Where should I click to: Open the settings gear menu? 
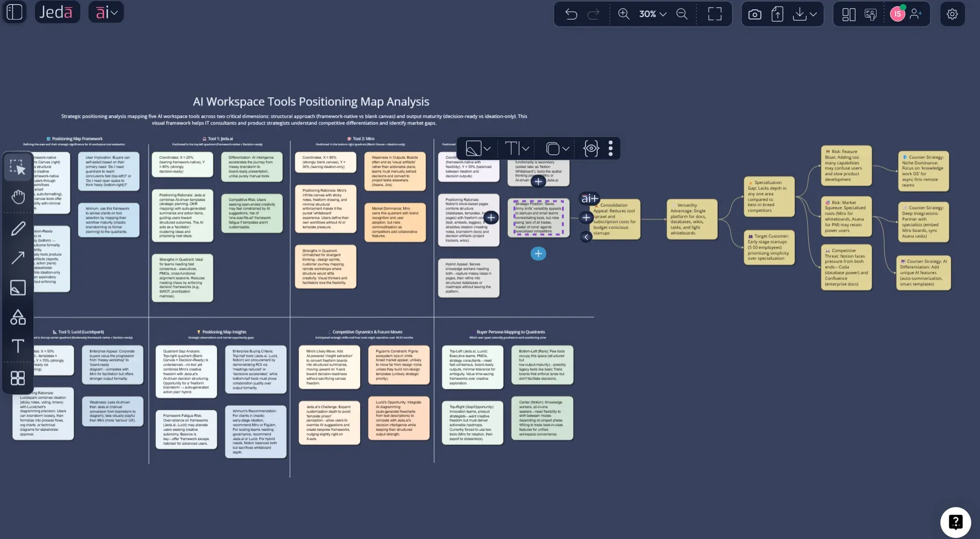[x=952, y=14]
